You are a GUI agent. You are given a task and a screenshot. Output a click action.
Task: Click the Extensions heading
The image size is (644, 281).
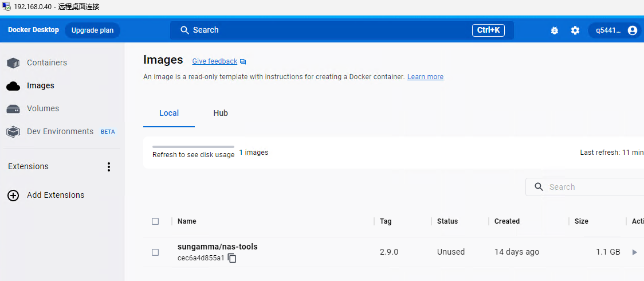pos(28,167)
